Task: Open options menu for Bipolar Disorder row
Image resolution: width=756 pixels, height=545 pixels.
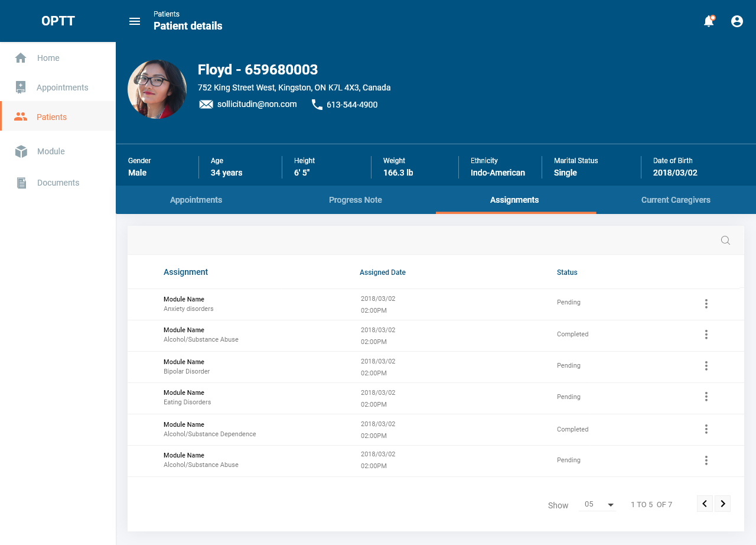Action: tap(706, 366)
